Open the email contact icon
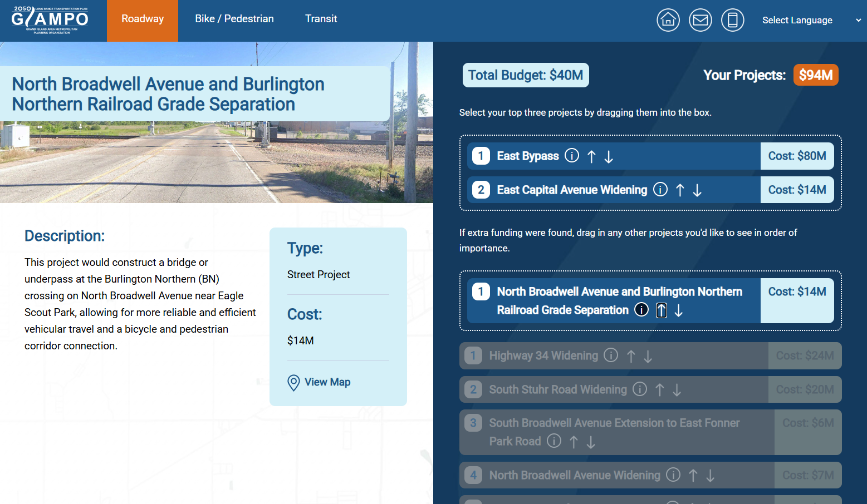Viewport: 867px width, 504px height. 700,19
